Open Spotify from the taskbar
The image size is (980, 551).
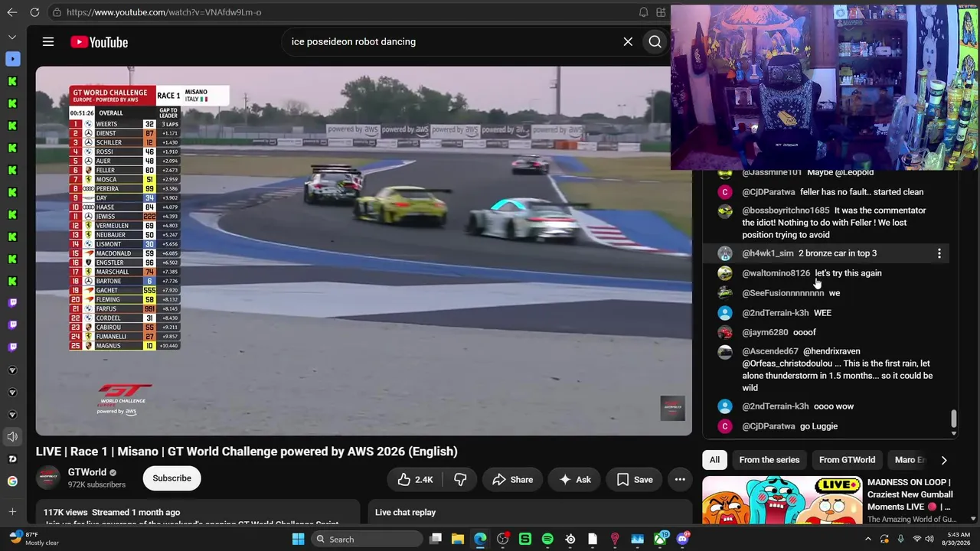547,539
